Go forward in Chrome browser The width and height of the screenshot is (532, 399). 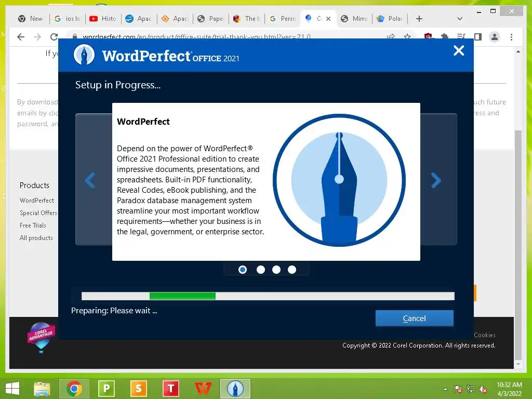[37, 37]
